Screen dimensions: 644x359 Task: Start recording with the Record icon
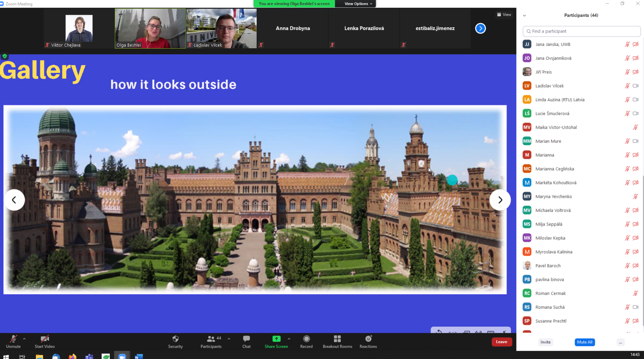(x=306, y=339)
